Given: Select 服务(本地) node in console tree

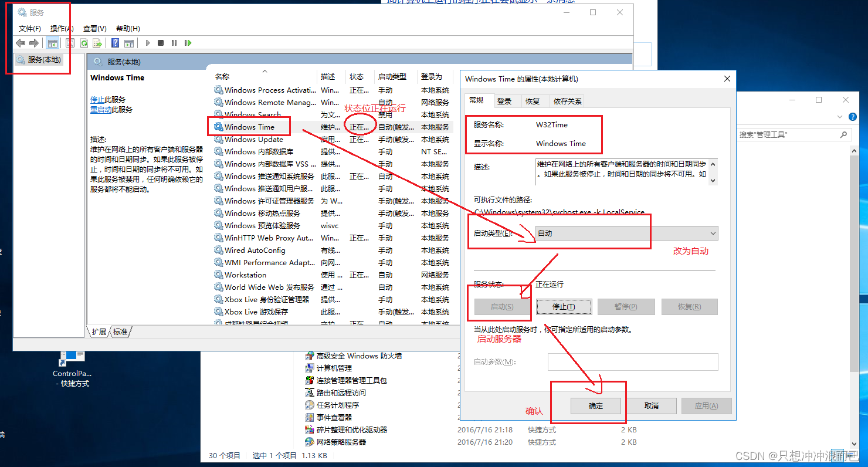Looking at the screenshot, I should tap(39, 60).
